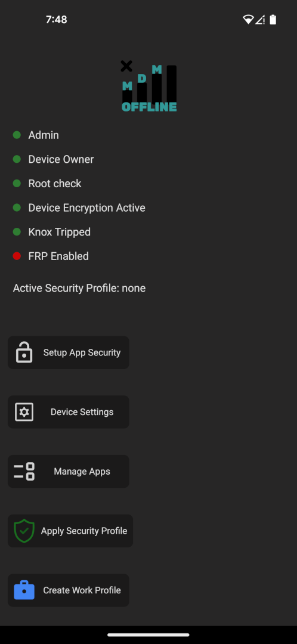The width and height of the screenshot is (297, 644).
Task: Open Setup App Security
Action: coord(69,352)
